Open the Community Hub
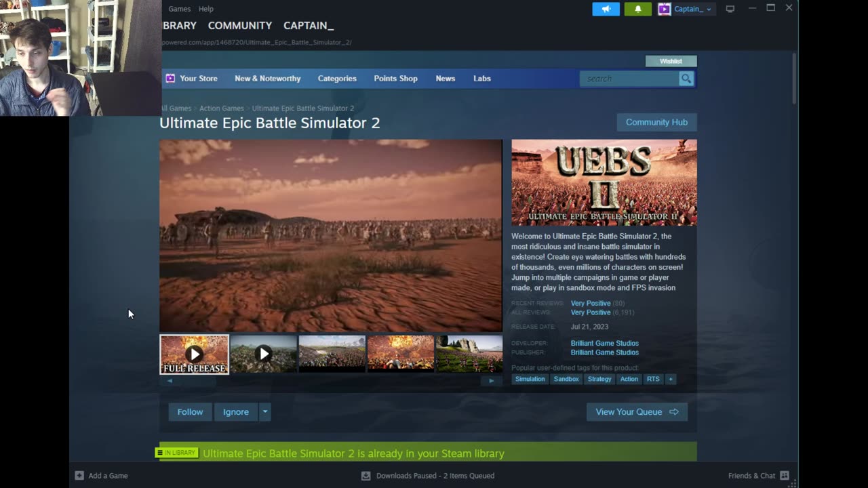Screen dimensions: 868x488 656,122
